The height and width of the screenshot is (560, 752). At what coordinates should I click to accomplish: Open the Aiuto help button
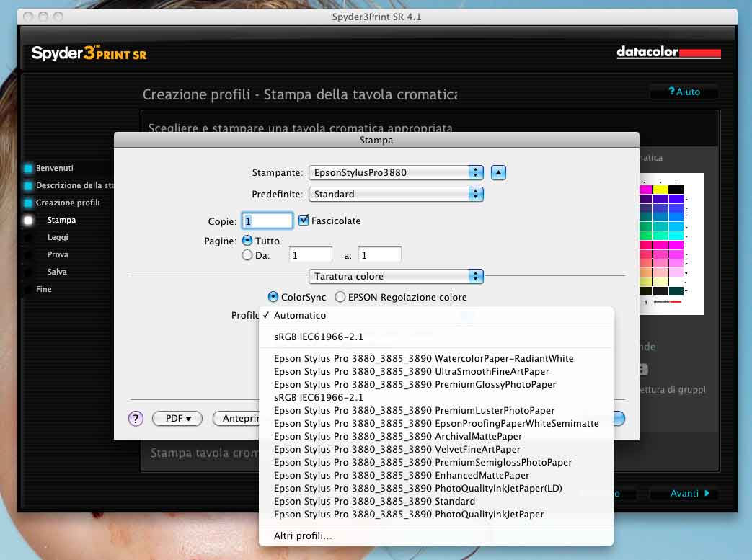coord(684,92)
